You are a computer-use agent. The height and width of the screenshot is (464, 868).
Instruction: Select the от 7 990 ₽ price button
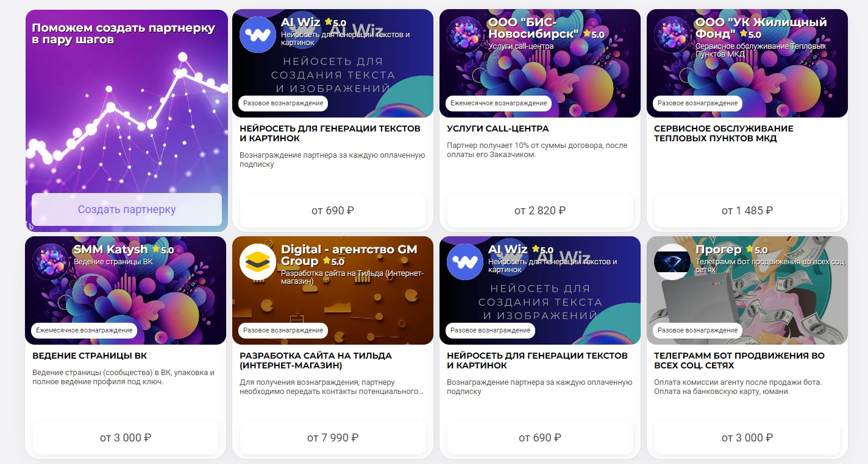[x=333, y=438]
